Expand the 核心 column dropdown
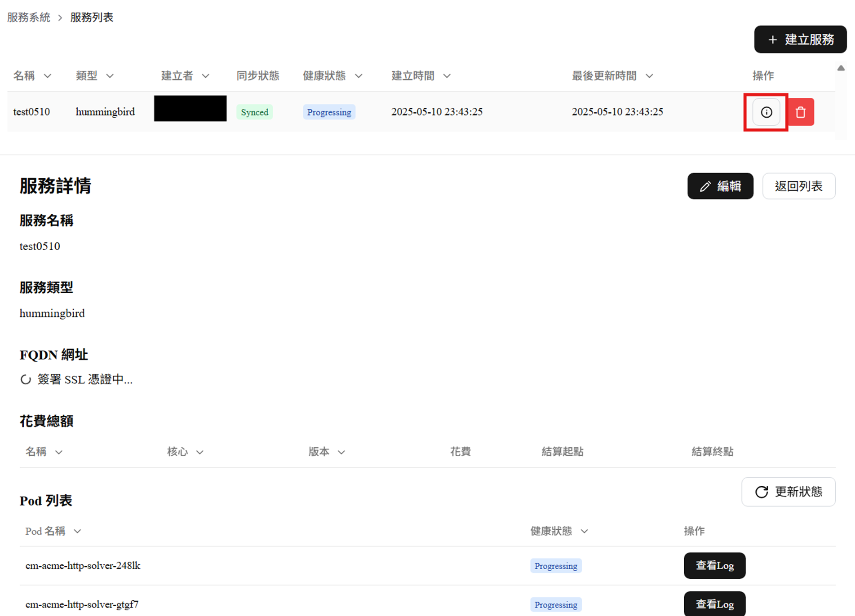Image resolution: width=855 pixels, height=616 pixels. coord(200,452)
